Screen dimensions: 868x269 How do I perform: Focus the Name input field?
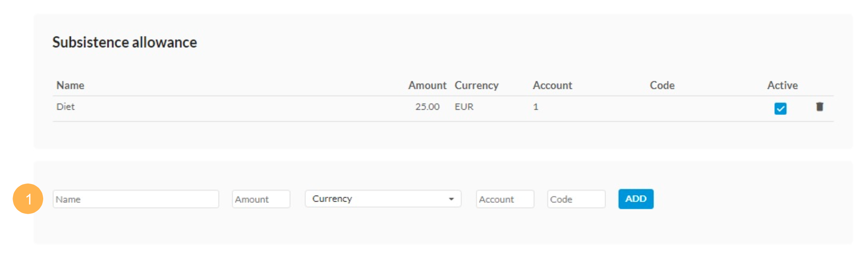(x=135, y=199)
